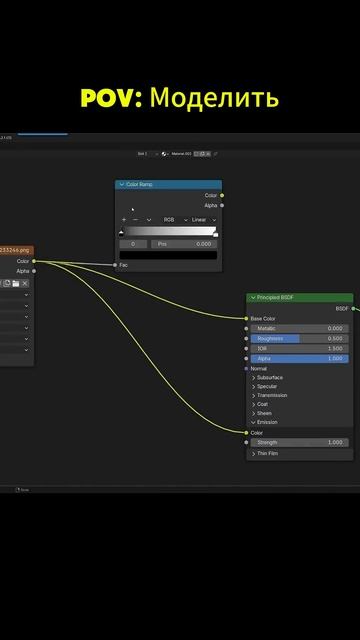
Task: Adjust the Metallic value slider
Action: tap(300, 329)
